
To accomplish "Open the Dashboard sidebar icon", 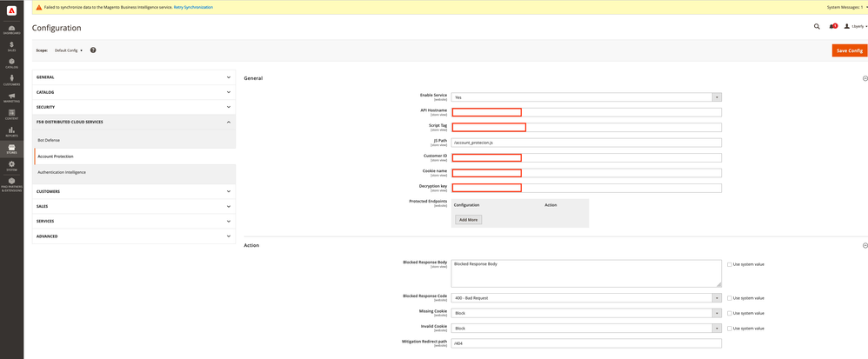I will pos(11,30).
